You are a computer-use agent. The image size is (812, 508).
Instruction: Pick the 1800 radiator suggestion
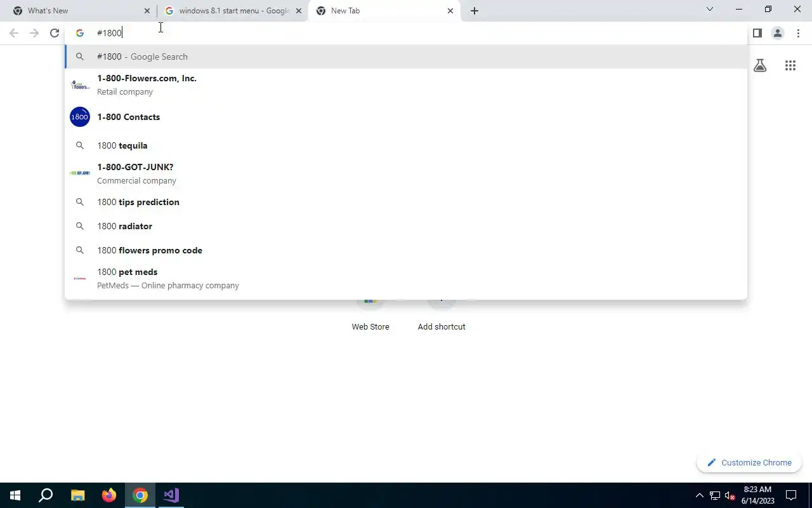[406, 226]
